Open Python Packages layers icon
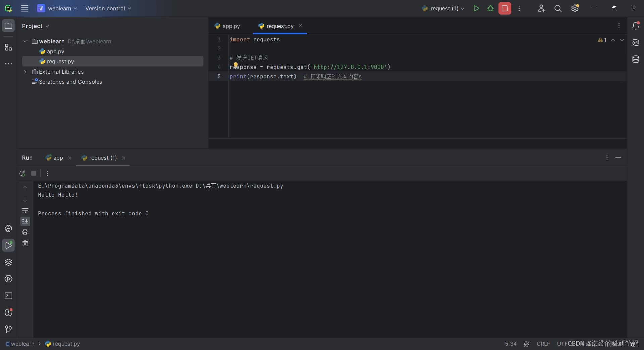 coord(8,262)
